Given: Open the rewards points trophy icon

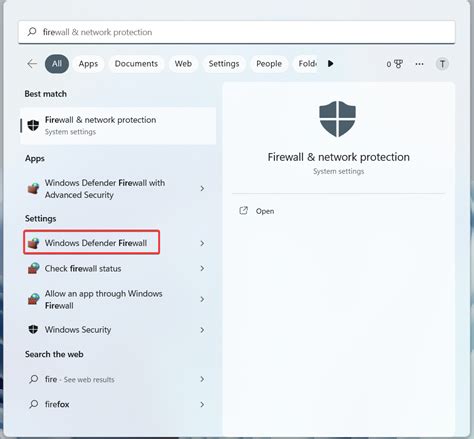Looking at the screenshot, I should (398, 64).
